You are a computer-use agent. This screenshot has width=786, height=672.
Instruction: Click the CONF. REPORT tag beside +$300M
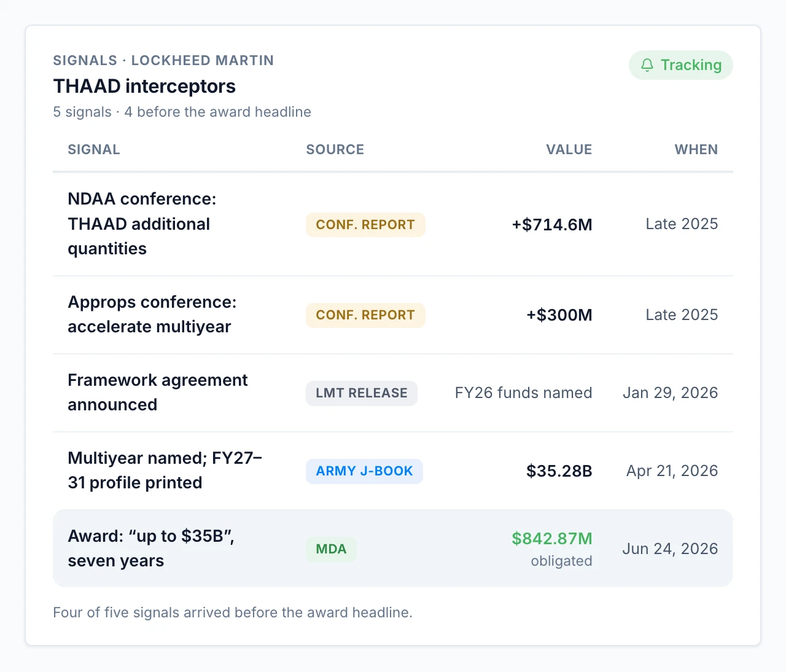click(365, 315)
